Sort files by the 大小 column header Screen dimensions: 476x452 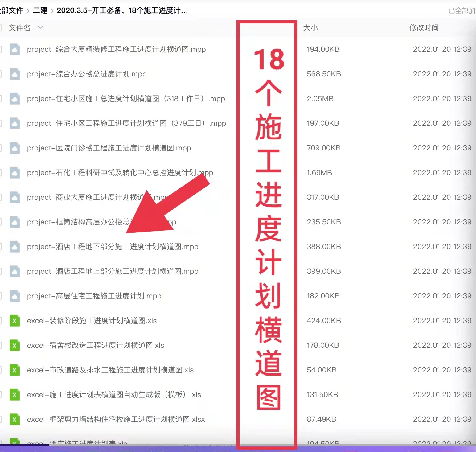pyautogui.click(x=310, y=28)
